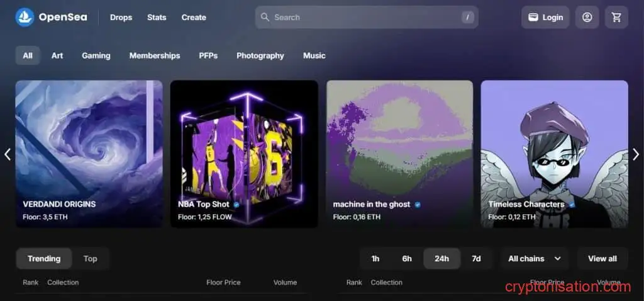Click the left Floor Price column header
Image resolution: width=644 pixels, height=301 pixels.
pos(223,283)
